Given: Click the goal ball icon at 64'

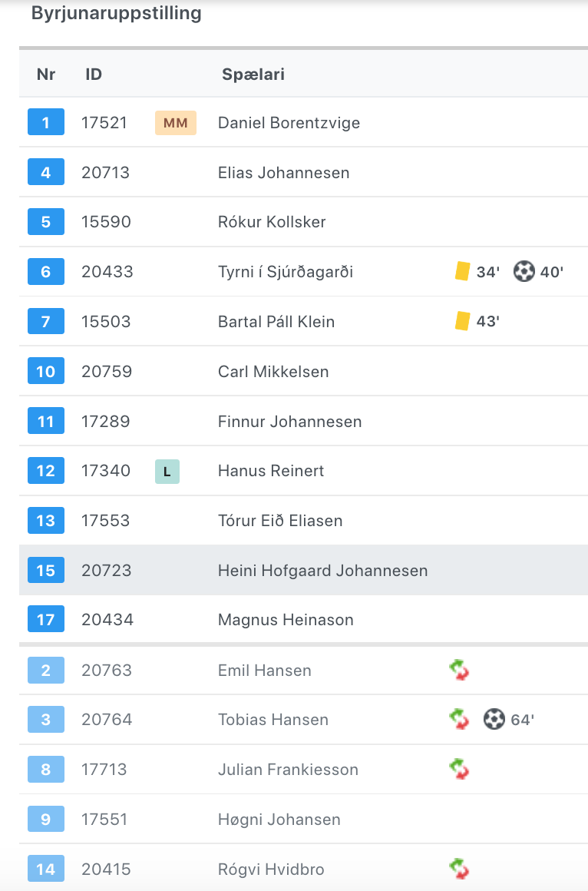Looking at the screenshot, I should click(x=494, y=720).
